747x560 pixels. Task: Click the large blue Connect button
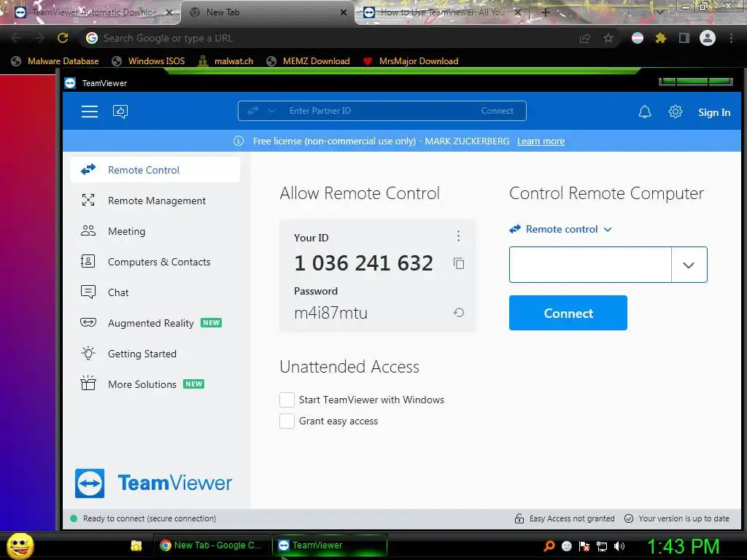pos(568,313)
